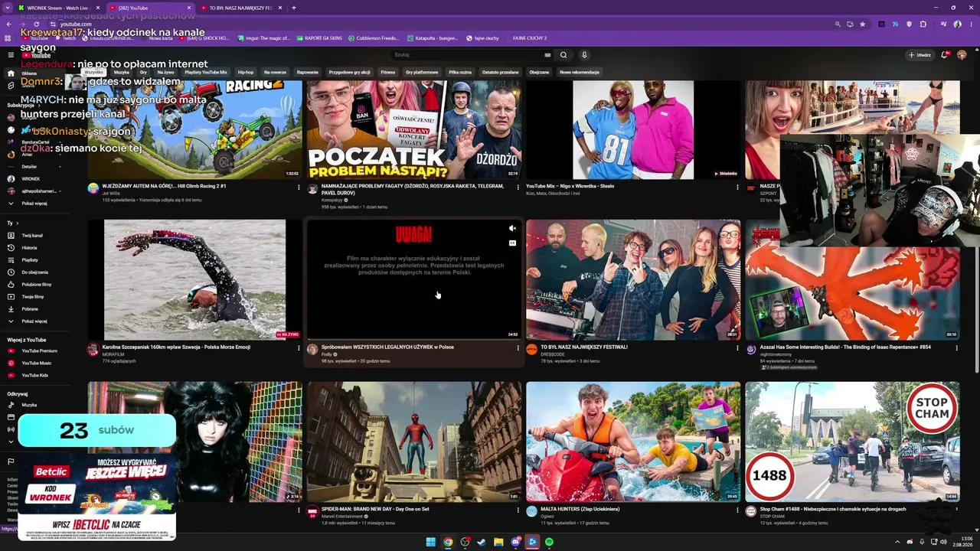Open options menu for Hill Climb Racing video
980x551 pixels.
[299, 187]
